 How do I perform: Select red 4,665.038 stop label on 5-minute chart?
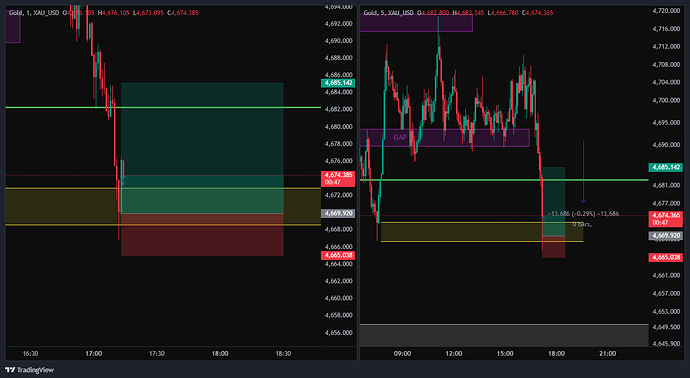pyautogui.click(x=665, y=257)
